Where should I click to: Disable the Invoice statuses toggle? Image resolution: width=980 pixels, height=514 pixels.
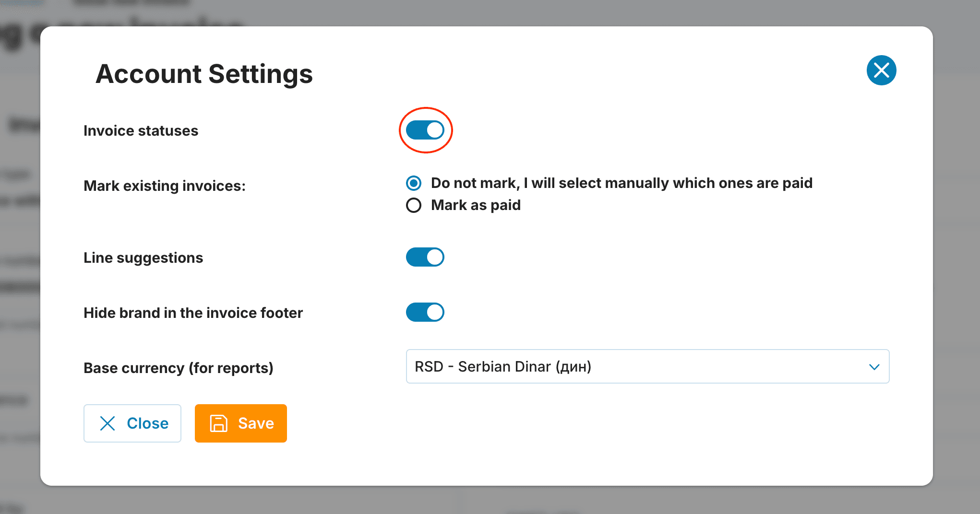pyautogui.click(x=425, y=130)
